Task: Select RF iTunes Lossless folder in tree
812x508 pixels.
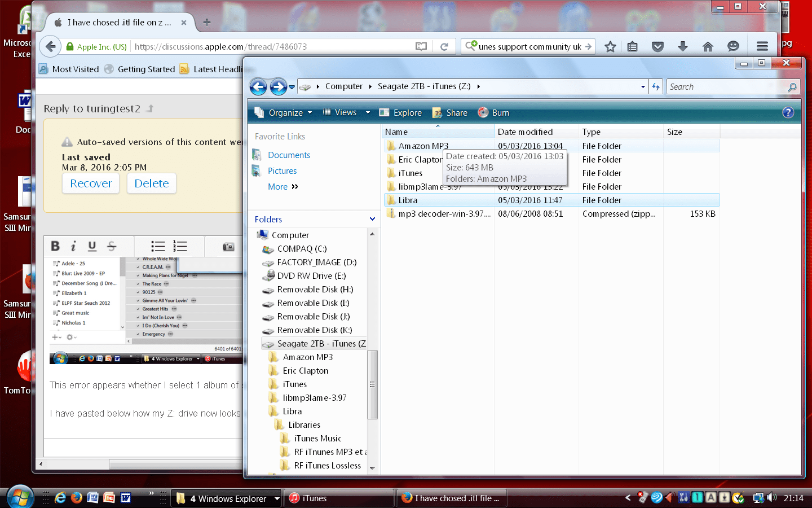Action: pyautogui.click(x=327, y=466)
